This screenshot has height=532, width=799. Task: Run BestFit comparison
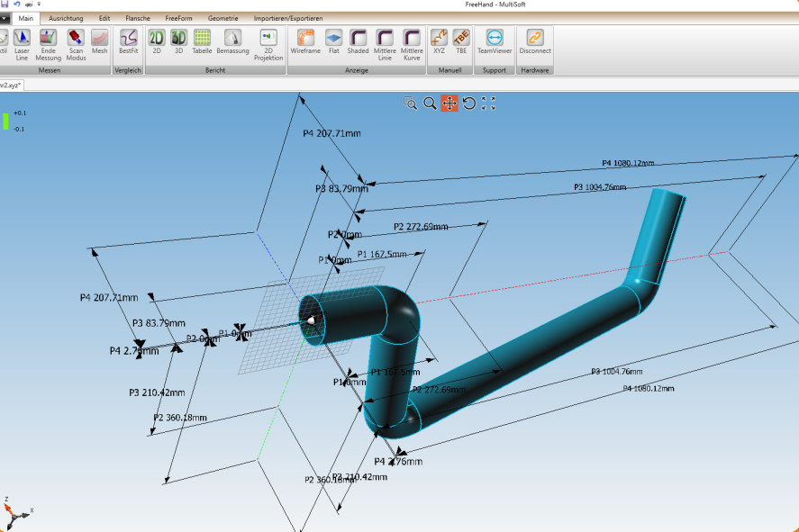(129, 42)
